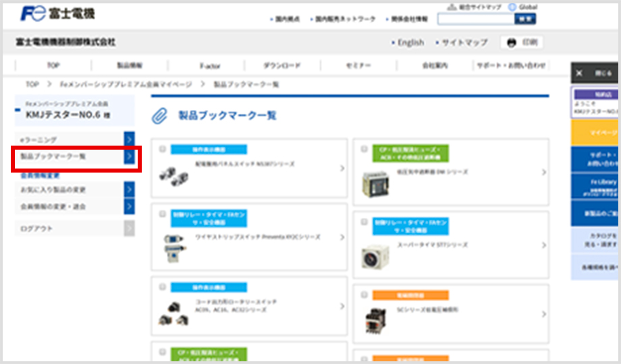This screenshot has width=621, height=364.
Task: Click the カタログを見る・請求する side button
Action: [x=595, y=240]
